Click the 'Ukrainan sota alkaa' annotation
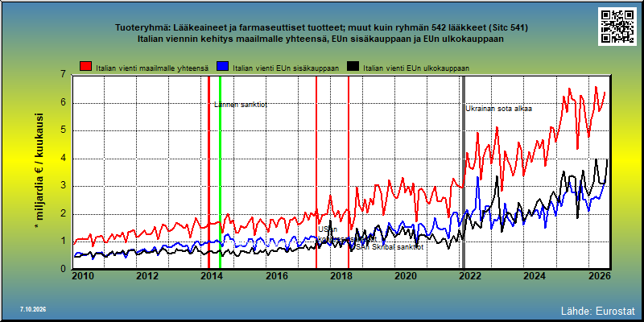Image resolution: width=644 pixels, height=322 pixels. (499, 109)
